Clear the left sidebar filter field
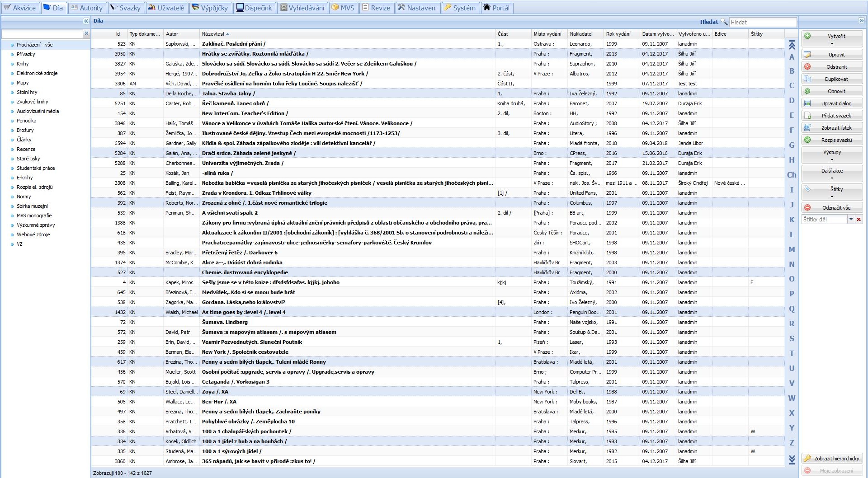Screen dimensions: 868x478 click(x=86, y=33)
